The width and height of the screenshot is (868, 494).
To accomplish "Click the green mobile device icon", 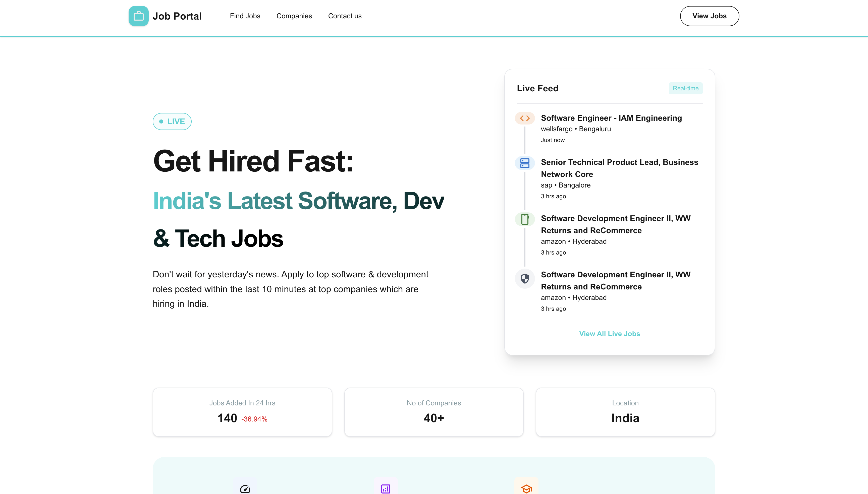I will click(525, 219).
